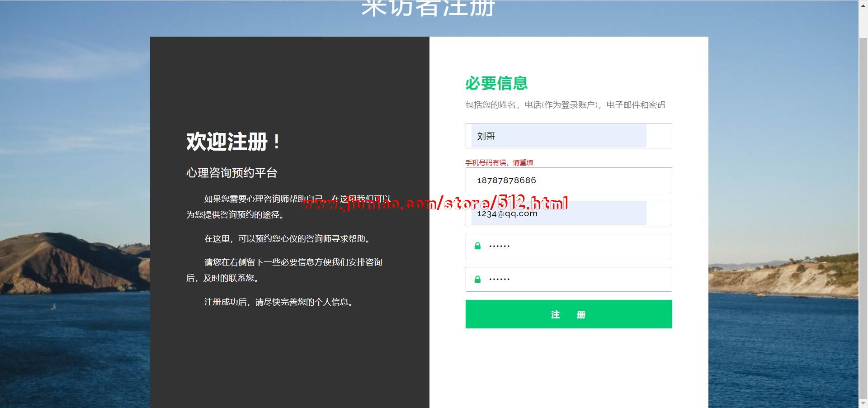Click the 来访者注册 page title

(428, 8)
